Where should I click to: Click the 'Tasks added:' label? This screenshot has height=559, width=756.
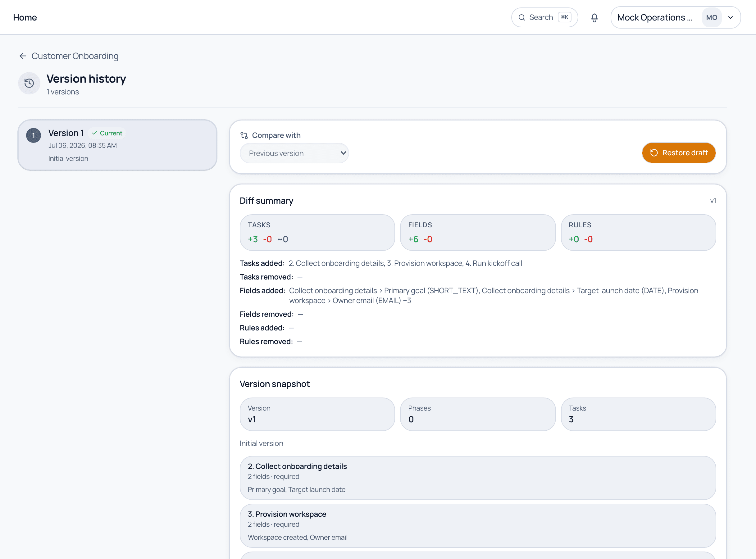coord(262,263)
